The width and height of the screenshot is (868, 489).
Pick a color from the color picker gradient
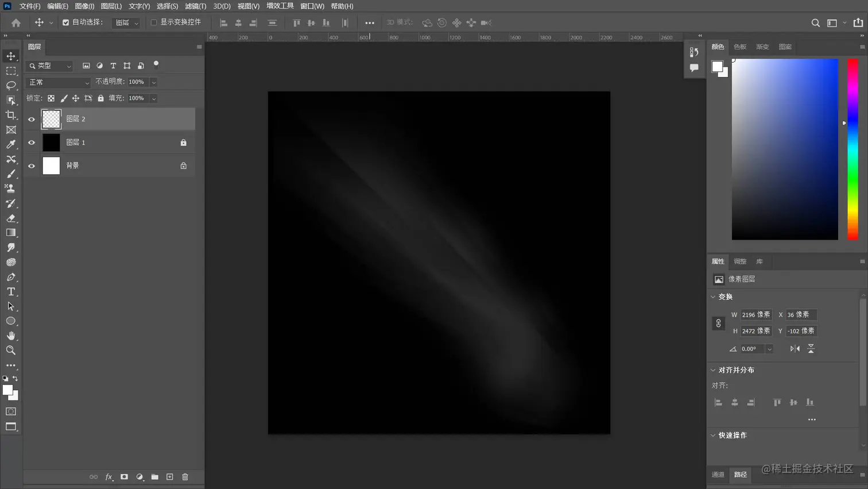[785, 149]
